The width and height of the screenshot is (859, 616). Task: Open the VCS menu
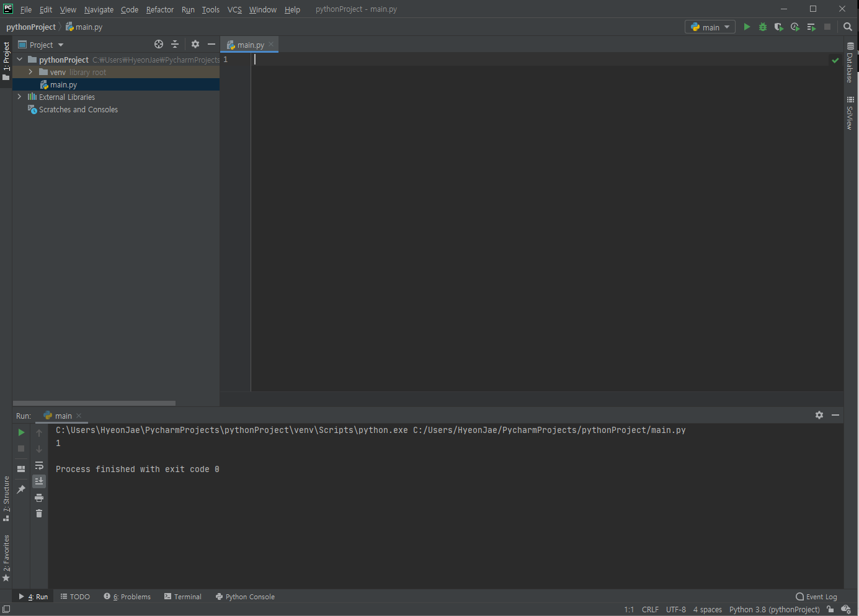coord(234,9)
